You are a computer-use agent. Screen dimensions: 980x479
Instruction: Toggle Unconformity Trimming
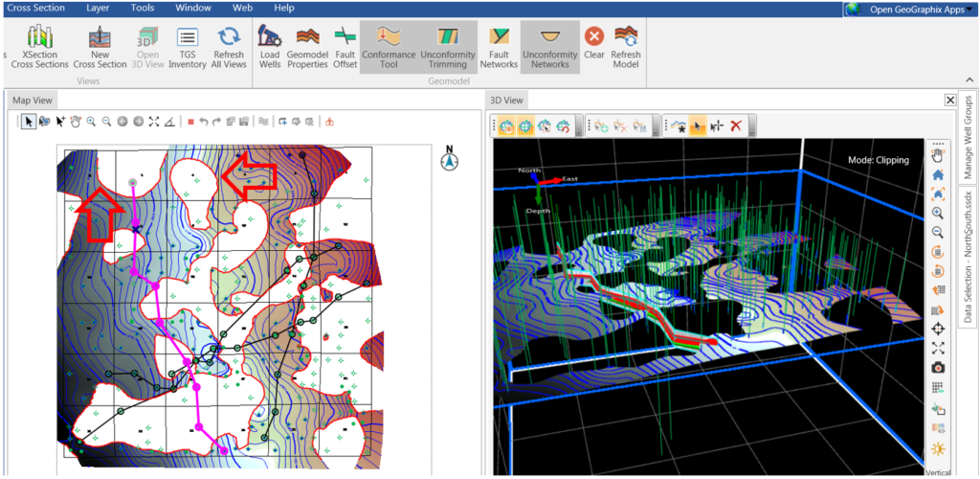(x=448, y=47)
